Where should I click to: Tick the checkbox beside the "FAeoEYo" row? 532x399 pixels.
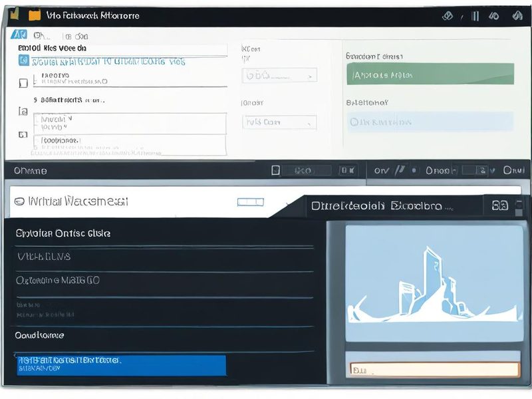coord(23,82)
